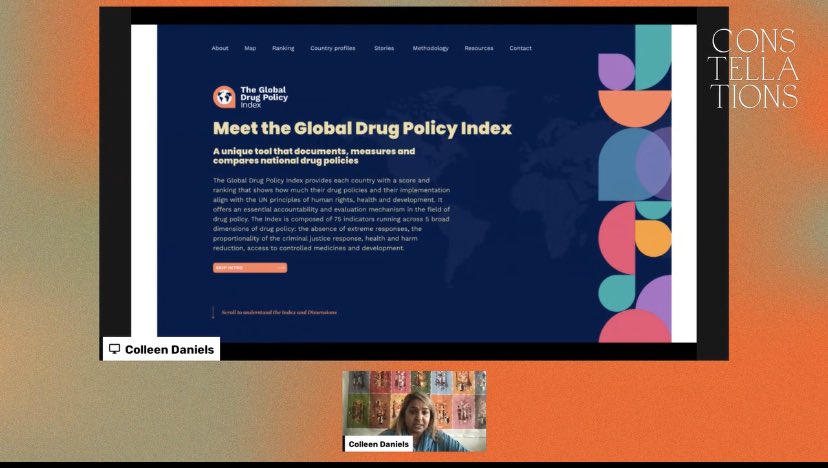Image resolution: width=828 pixels, height=468 pixels.
Task: Select Country profiles in the nav bar
Action: pos(333,48)
